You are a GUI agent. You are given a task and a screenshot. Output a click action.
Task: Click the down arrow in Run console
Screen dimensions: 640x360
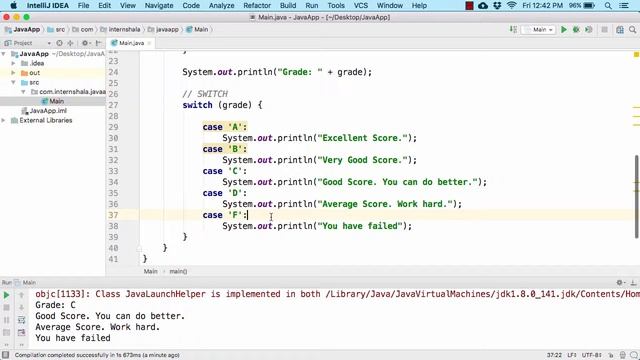(x=21, y=307)
